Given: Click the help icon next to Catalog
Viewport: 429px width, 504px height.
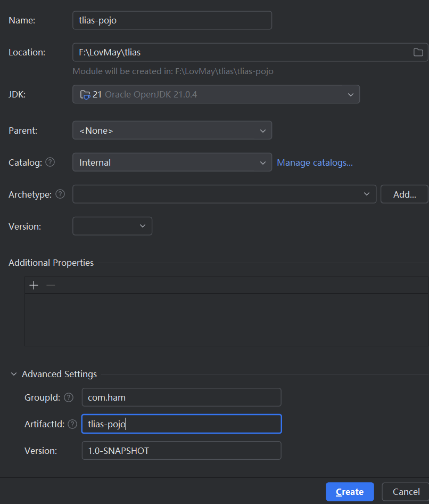Looking at the screenshot, I should pos(50,162).
